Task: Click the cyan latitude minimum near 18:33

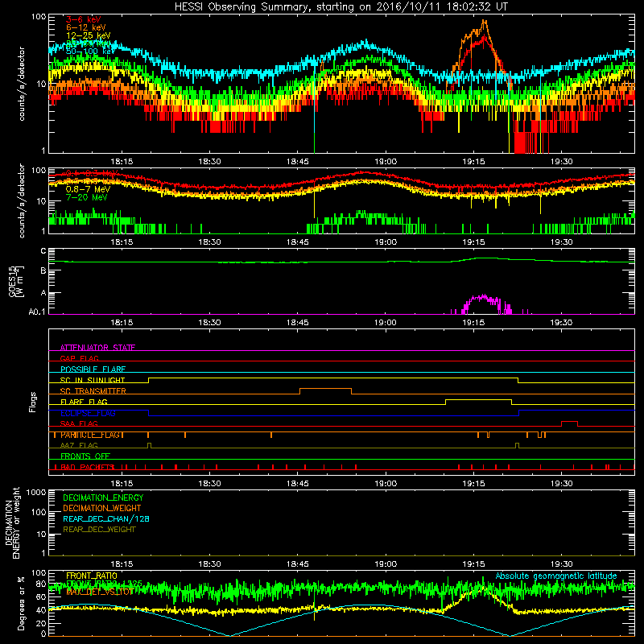Action: (x=229, y=635)
